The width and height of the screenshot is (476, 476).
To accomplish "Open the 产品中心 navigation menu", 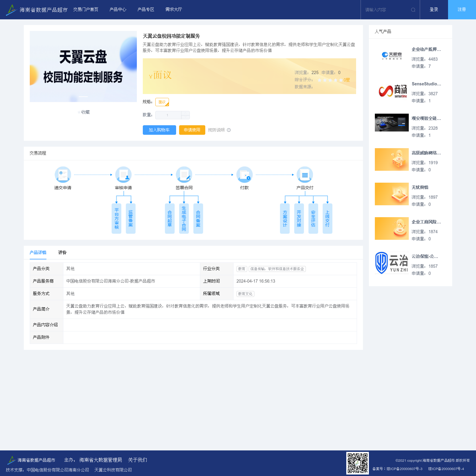I will coord(118,10).
